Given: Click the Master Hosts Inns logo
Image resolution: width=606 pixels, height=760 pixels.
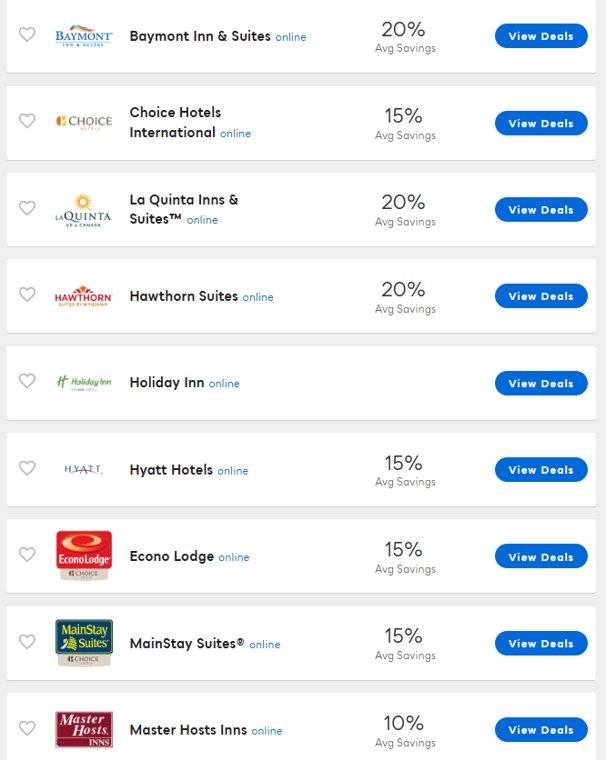Looking at the screenshot, I should click(84, 729).
